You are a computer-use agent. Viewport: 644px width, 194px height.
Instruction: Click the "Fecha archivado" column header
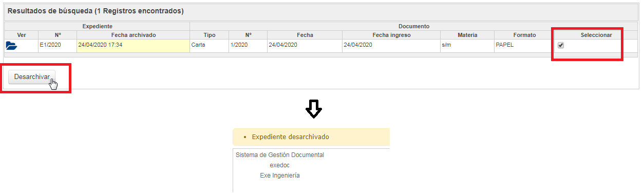tap(133, 35)
